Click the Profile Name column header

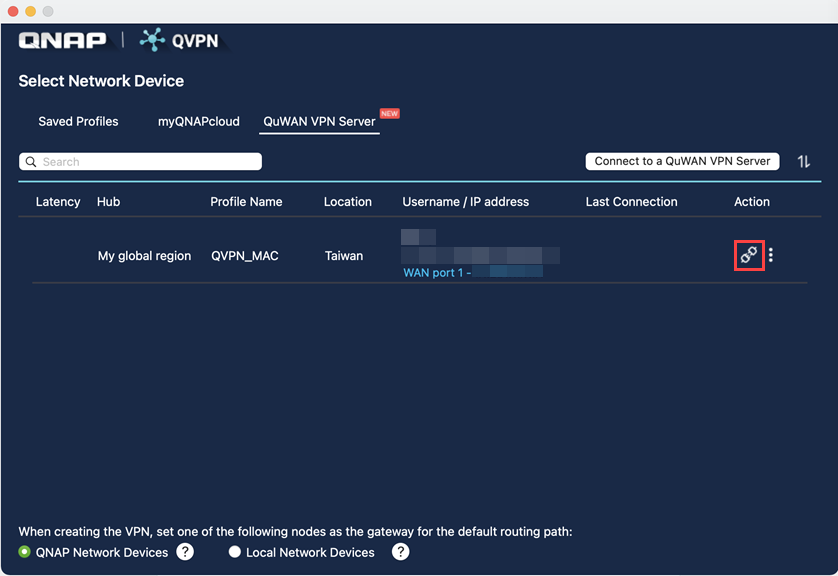tap(246, 201)
